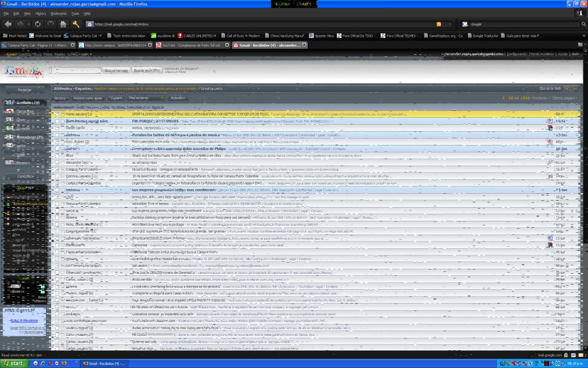Click the stop button in navigation toolbar

pyautogui.click(x=51, y=24)
